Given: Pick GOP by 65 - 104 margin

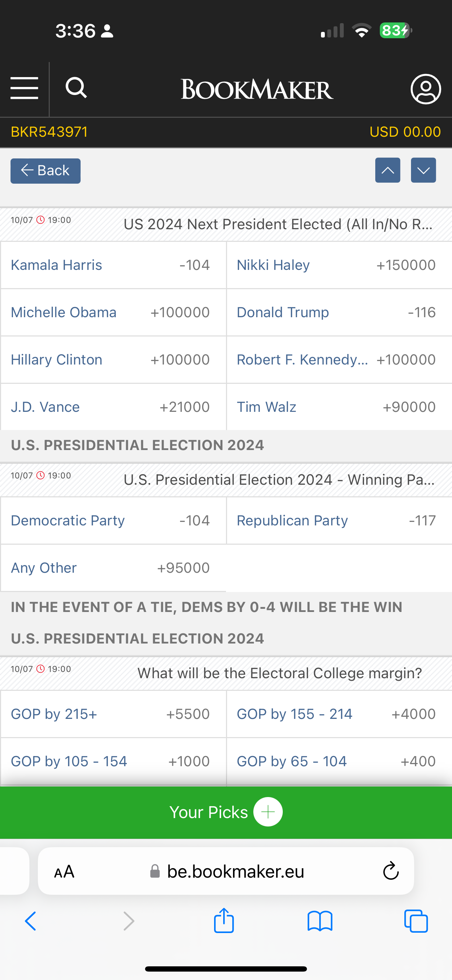Looking at the screenshot, I should point(340,761).
